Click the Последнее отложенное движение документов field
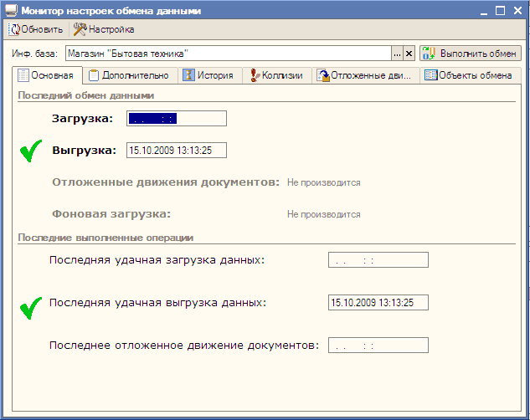 (378, 345)
